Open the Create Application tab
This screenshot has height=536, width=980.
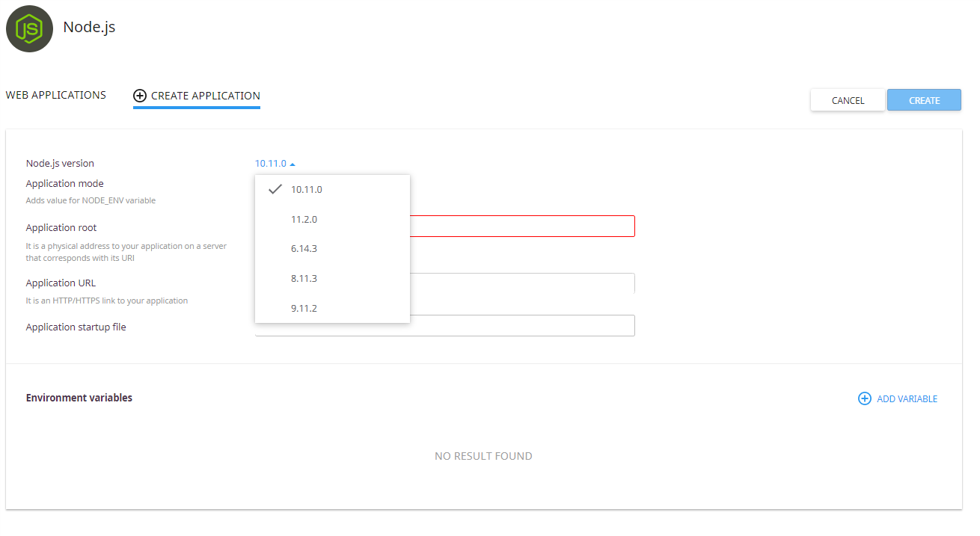coord(197,96)
